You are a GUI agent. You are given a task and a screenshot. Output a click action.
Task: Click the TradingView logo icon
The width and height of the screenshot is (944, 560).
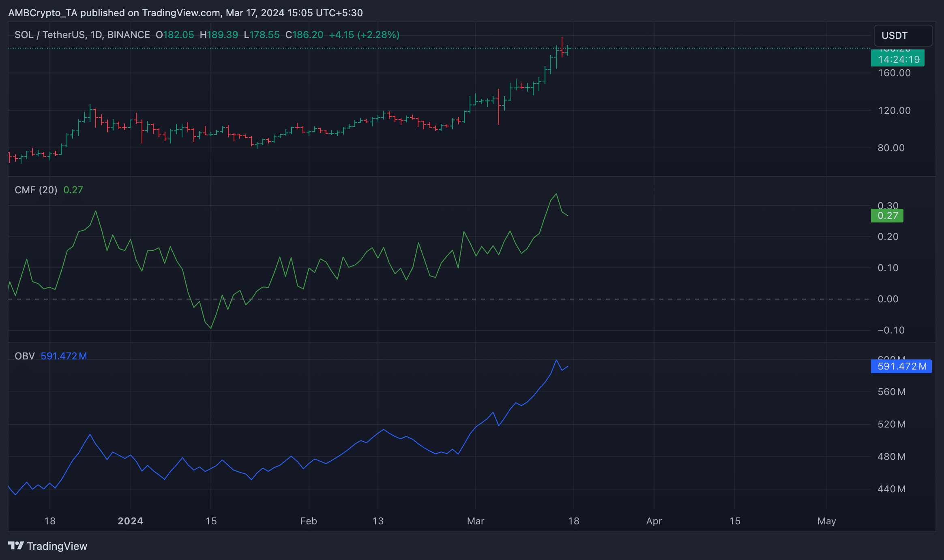pos(16,545)
